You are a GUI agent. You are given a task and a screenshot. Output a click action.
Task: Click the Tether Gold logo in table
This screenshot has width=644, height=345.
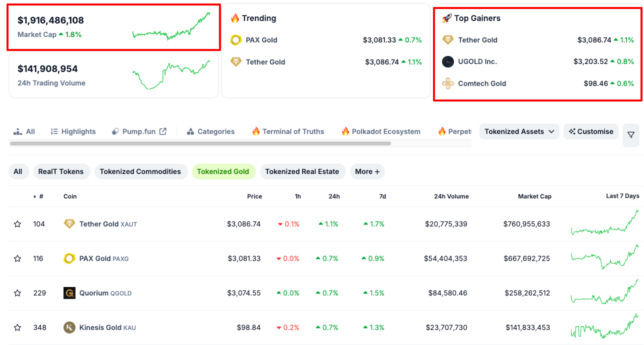point(69,224)
